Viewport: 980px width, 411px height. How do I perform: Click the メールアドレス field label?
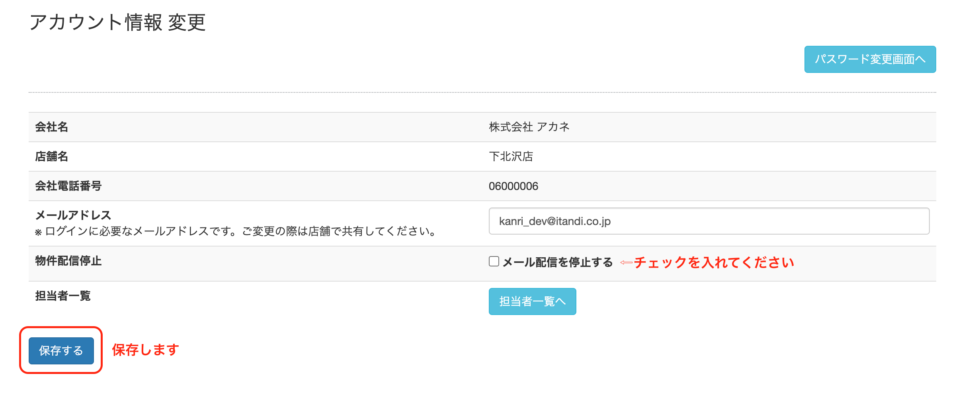73,215
